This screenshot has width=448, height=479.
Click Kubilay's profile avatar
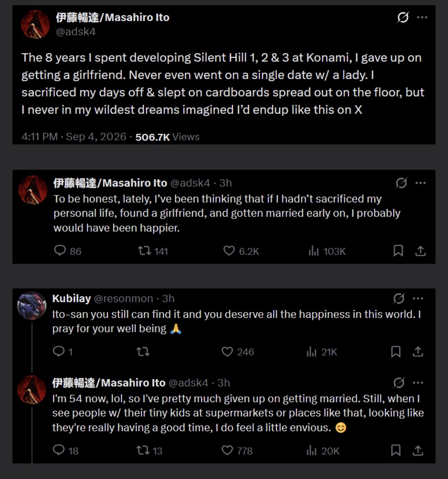click(32, 305)
